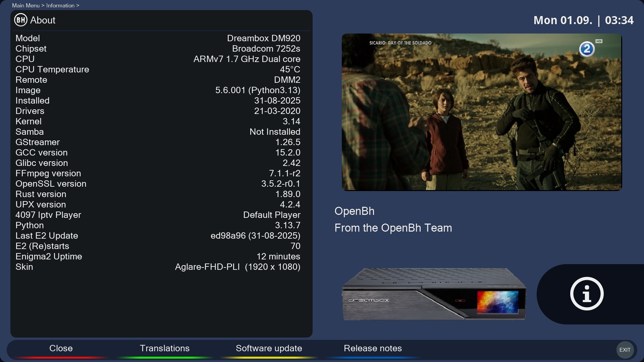Select the Model row Dreambox DM920
Viewport: 644px width, 362px height.
coord(158,38)
